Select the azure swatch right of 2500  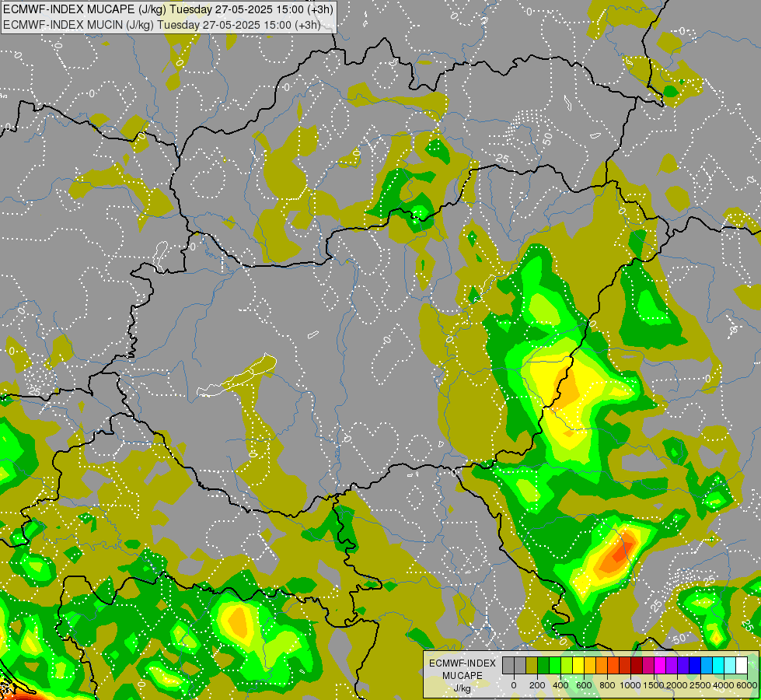(x=707, y=666)
